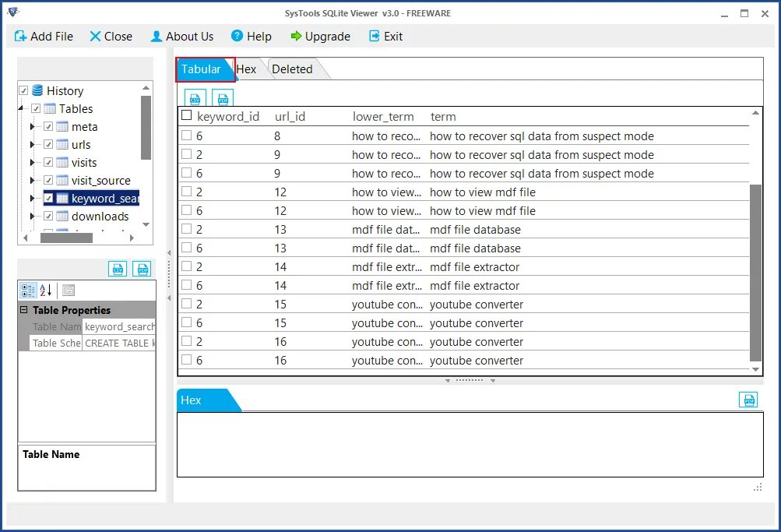Expand the keyword_search tree node
This screenshot has width=781, height=532.
pos(33,199)
